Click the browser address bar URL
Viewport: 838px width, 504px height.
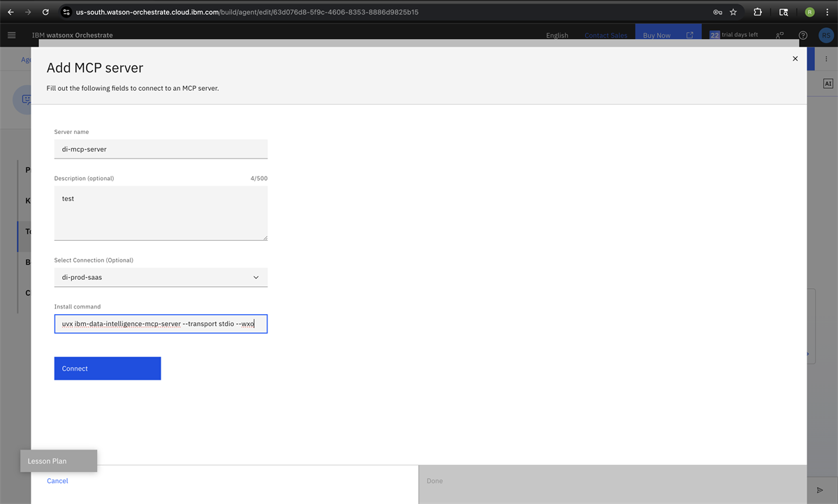coord(247,12)
